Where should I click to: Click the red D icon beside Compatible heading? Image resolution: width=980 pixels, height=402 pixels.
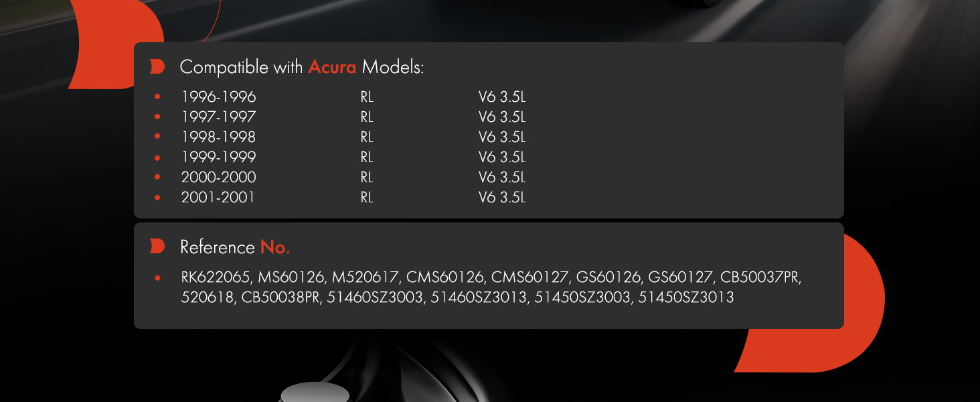[157, 67]
